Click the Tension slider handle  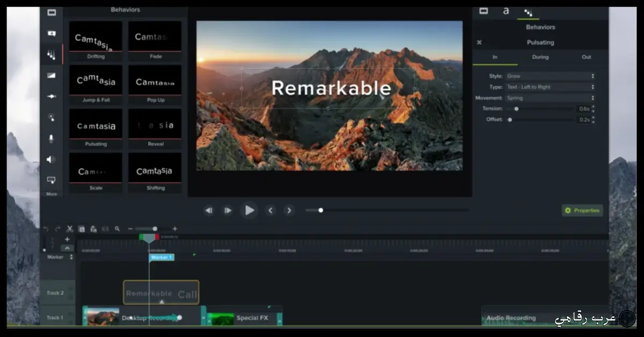tap(516, 109)
